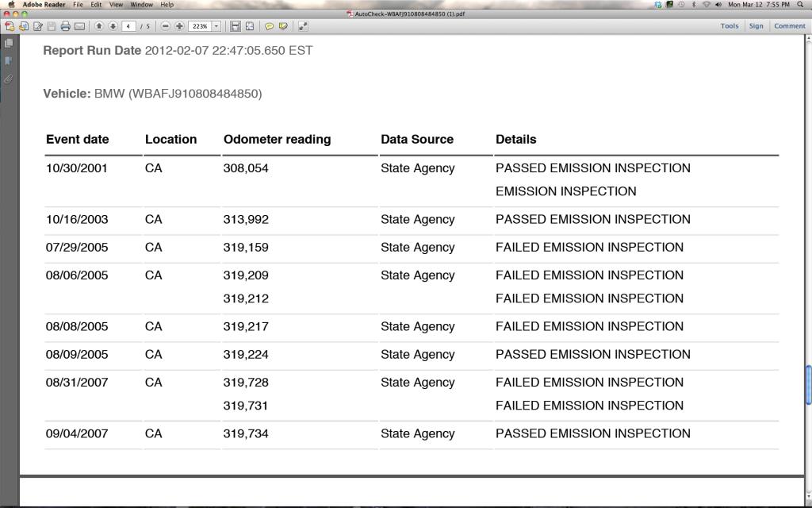Screen dimensions: 812x508
Task: Show page thumbnails panel in sidebar
Action: 8,44
